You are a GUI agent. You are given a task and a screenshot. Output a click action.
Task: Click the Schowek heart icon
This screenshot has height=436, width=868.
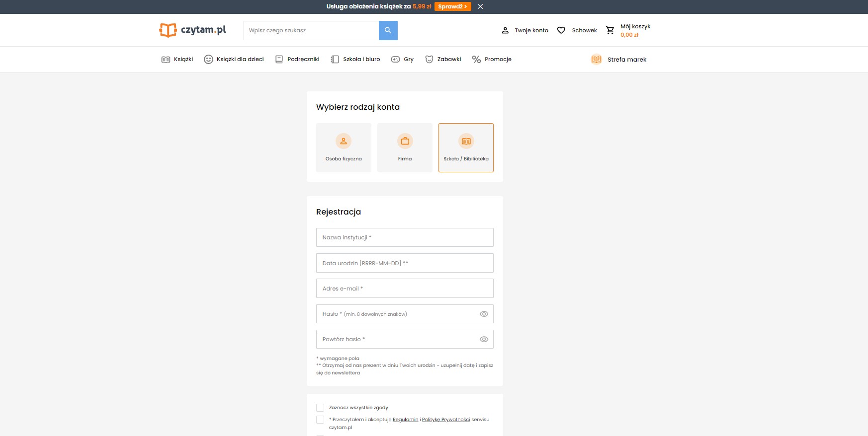tap(561, 30)
